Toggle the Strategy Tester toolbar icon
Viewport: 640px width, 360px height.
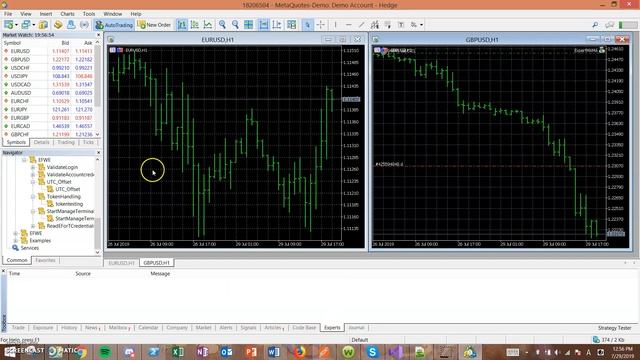point(84,25)
